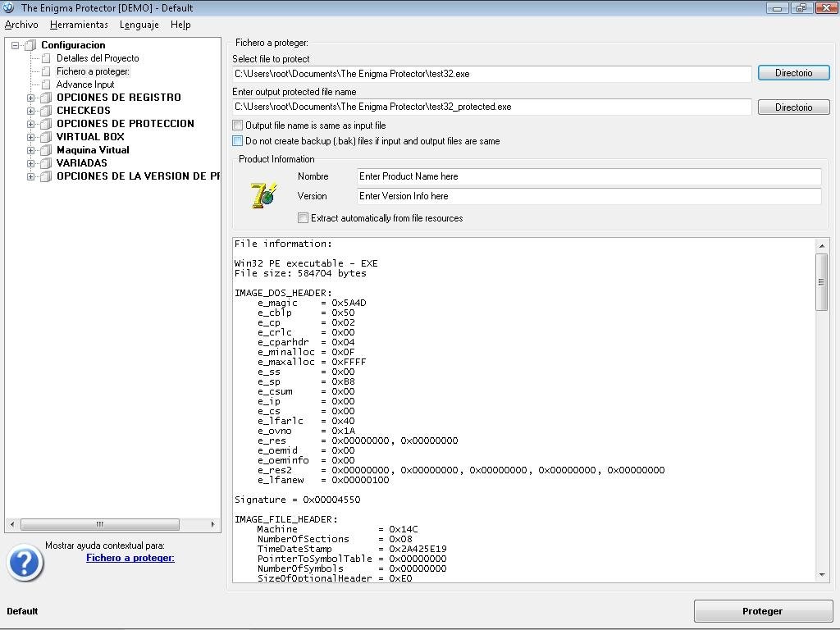Image resolution: width=840 pixels, height=630 pixels.
Task: Collapse the Configuracion tree node
Action: 16,46
